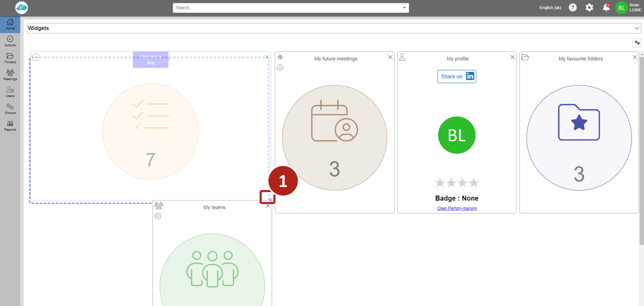The height and width of the screenshot is (306, 644).
Task: Click the help question mark icon
Action: 572,8
